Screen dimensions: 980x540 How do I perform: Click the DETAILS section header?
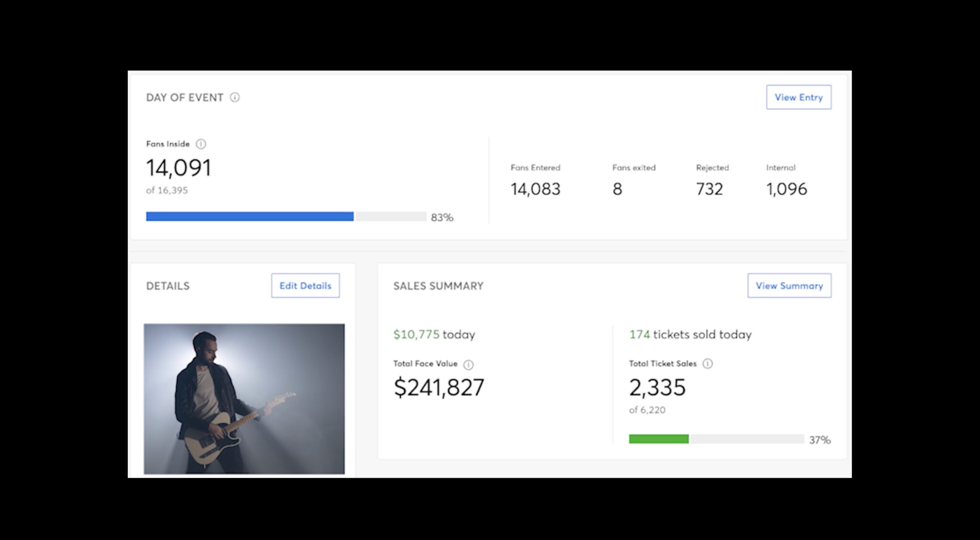[x=167, y=285]
